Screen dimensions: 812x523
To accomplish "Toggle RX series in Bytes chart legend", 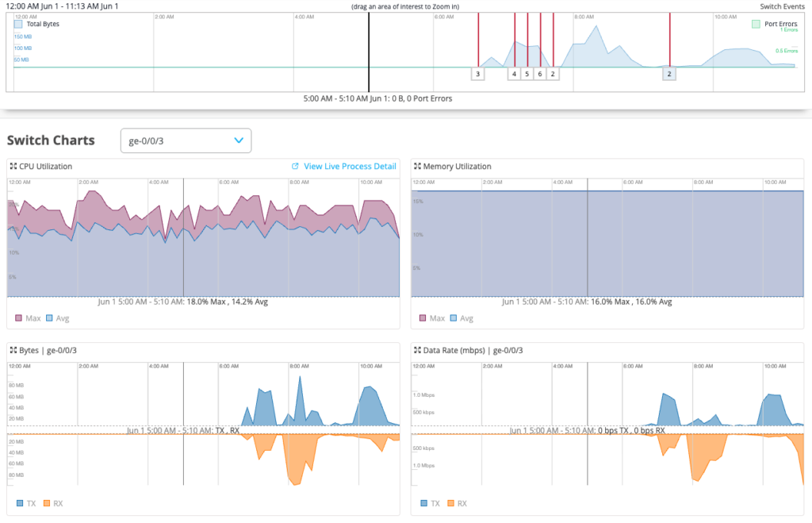I will click(x=53, y=503).
